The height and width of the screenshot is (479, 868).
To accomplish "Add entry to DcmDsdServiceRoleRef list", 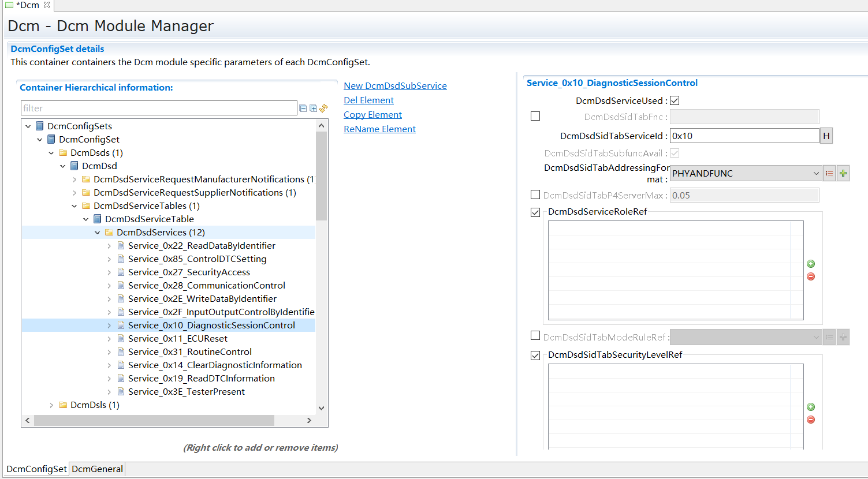I will (811, 264).
